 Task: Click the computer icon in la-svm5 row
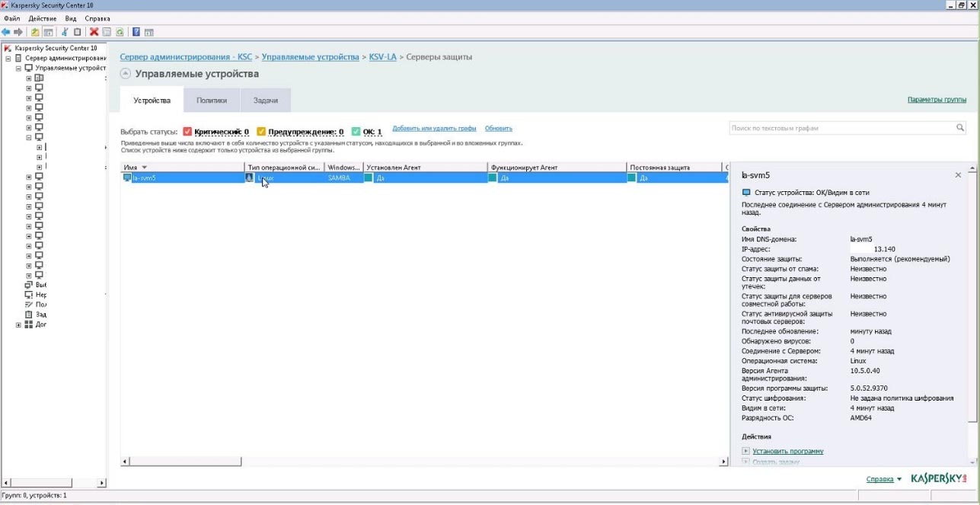(127, 177)
